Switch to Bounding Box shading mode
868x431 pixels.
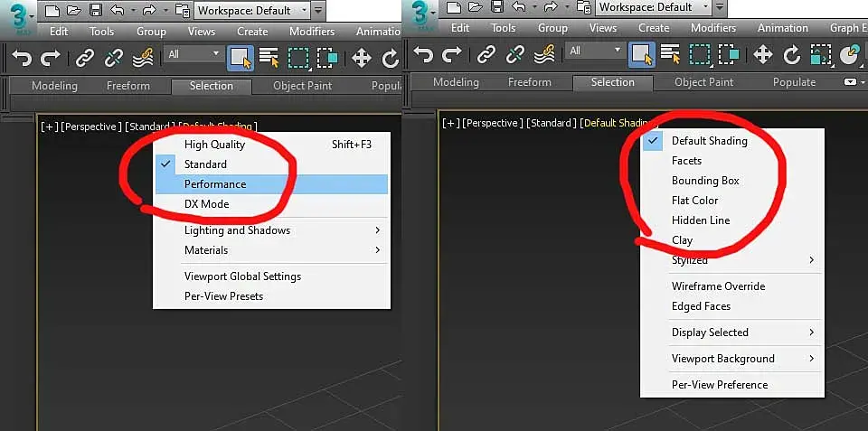click(731, 181)
